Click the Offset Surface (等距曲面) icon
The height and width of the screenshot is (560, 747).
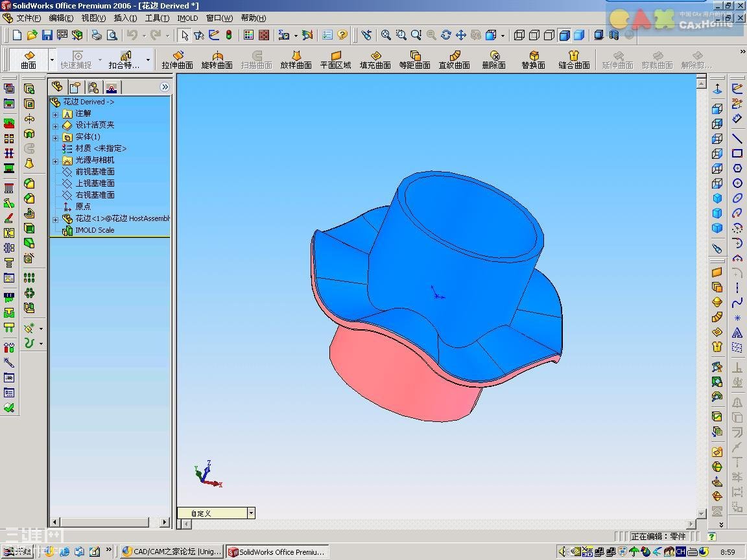click(x=414, y=60)
